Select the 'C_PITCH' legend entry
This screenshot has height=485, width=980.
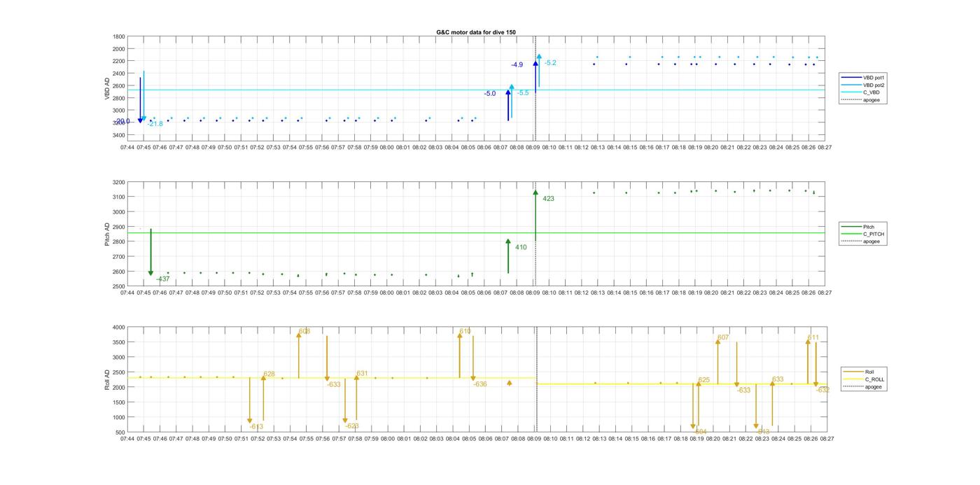pyautogui.click(x=862, y=234)
